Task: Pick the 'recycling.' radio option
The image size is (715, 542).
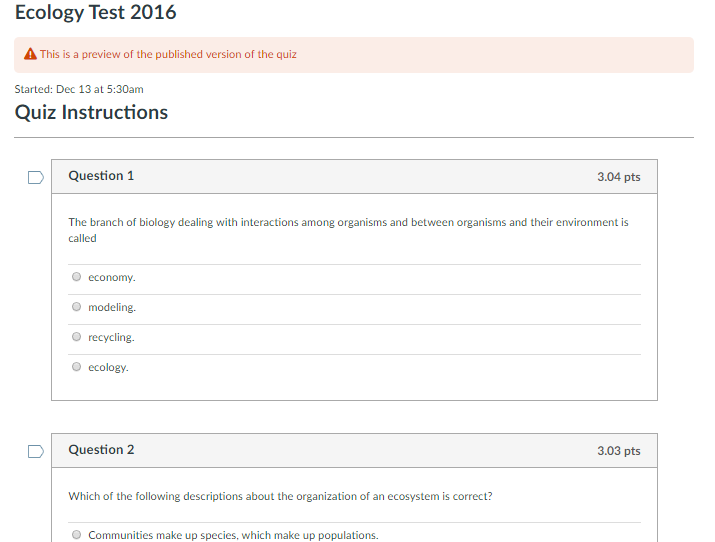Action: 76,337
